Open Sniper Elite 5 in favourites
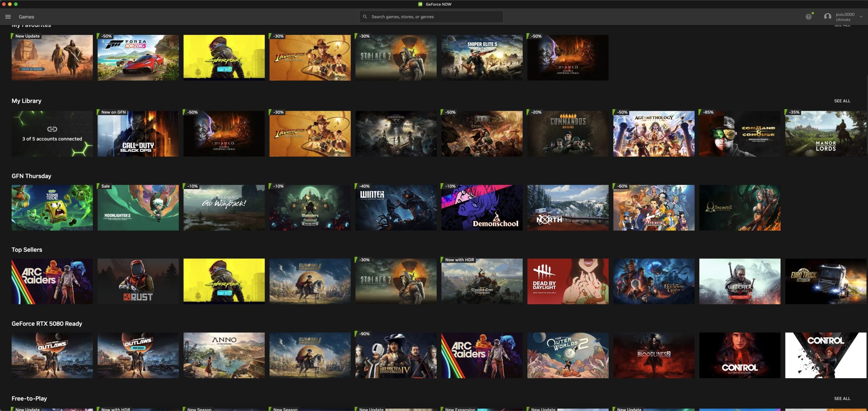The image size is (868, 411). [x=482, y=58]
